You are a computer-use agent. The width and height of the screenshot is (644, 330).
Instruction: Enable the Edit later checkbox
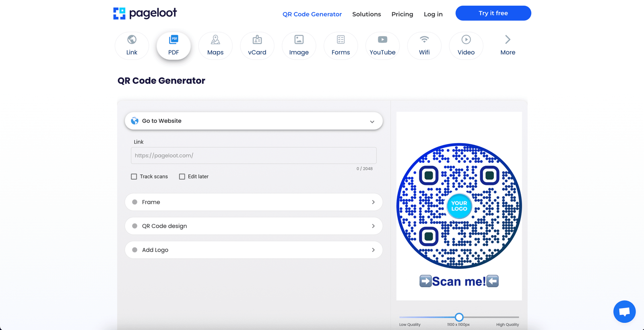tap(182, 176)
